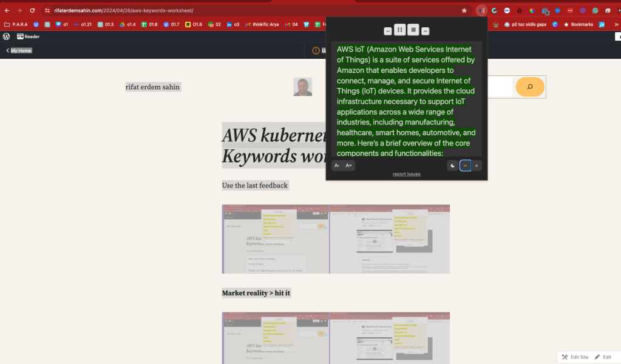Viewport: 621px width, 364px height.
Task: Stop the read-aloud playback
Action: click(413, 30)
